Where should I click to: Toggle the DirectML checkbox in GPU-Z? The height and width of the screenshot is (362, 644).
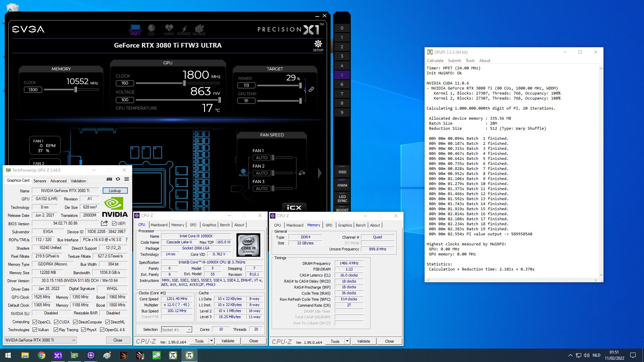107,322
